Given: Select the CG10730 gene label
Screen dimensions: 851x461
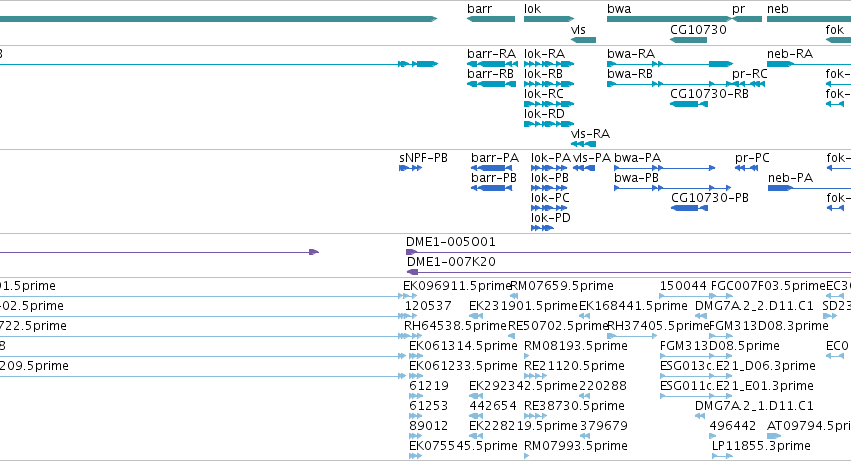Looking at the screenshot, I should (698, 30).
